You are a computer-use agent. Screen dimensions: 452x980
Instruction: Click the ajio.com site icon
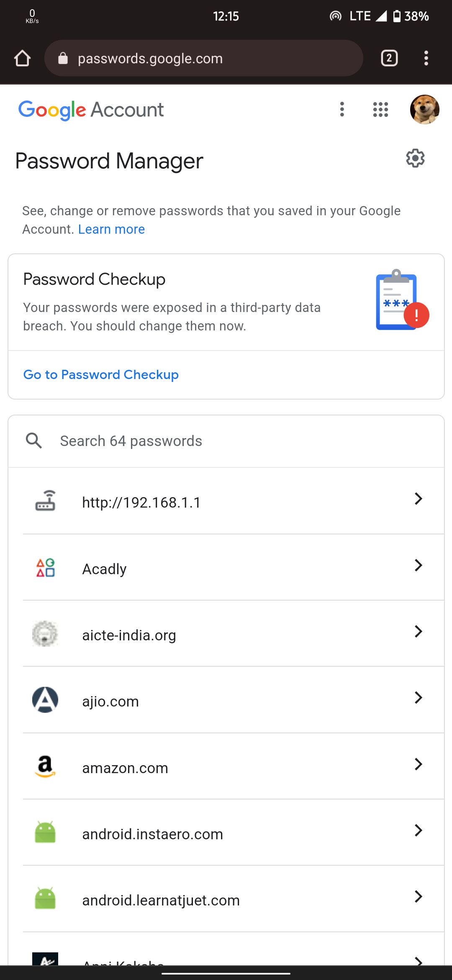pos(44,700)
